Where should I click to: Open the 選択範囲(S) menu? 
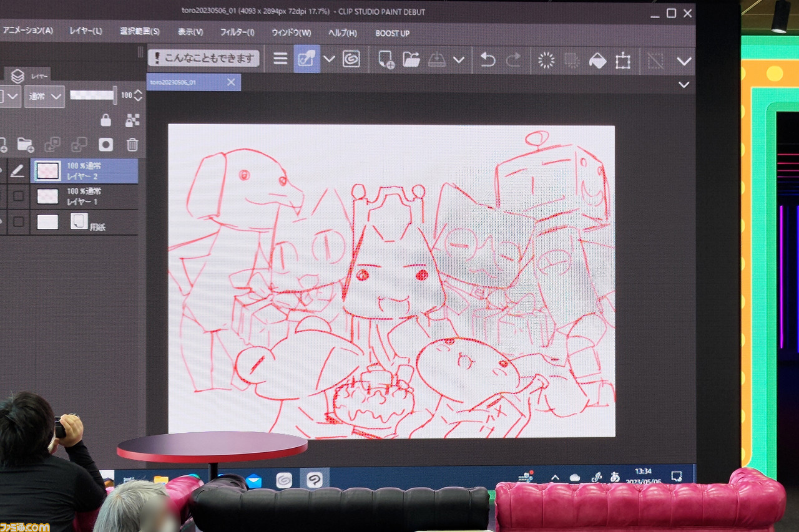(x=140, y=31)
